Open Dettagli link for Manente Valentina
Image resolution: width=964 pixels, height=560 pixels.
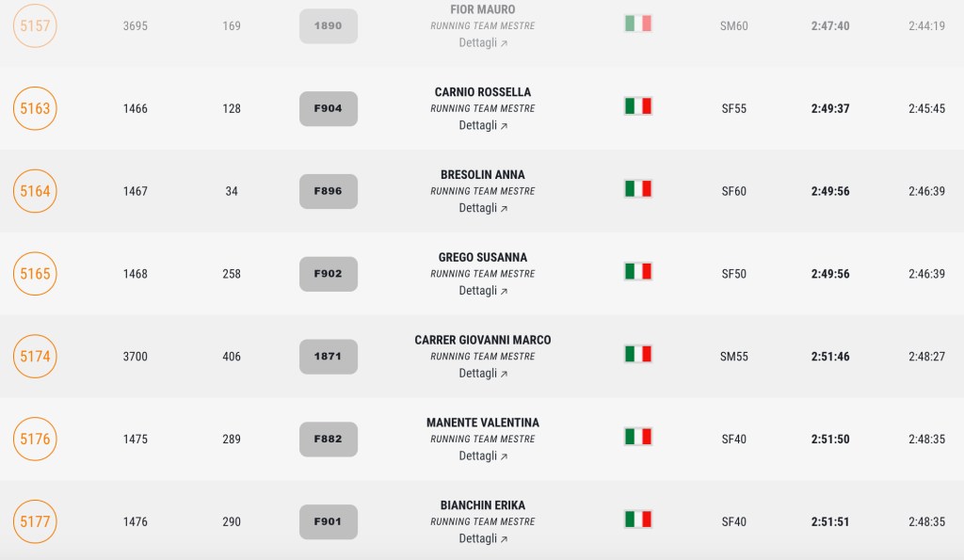point(483,456)
